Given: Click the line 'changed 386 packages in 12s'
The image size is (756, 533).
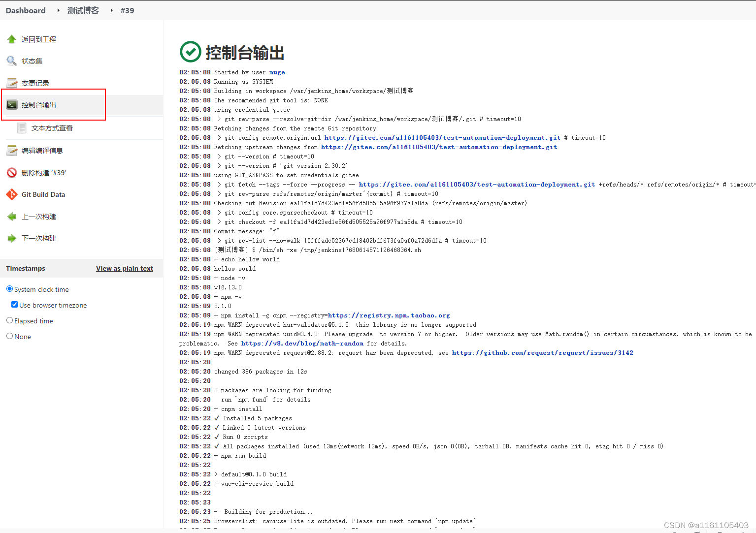Looking at the screenshot, I should (260, 372).
